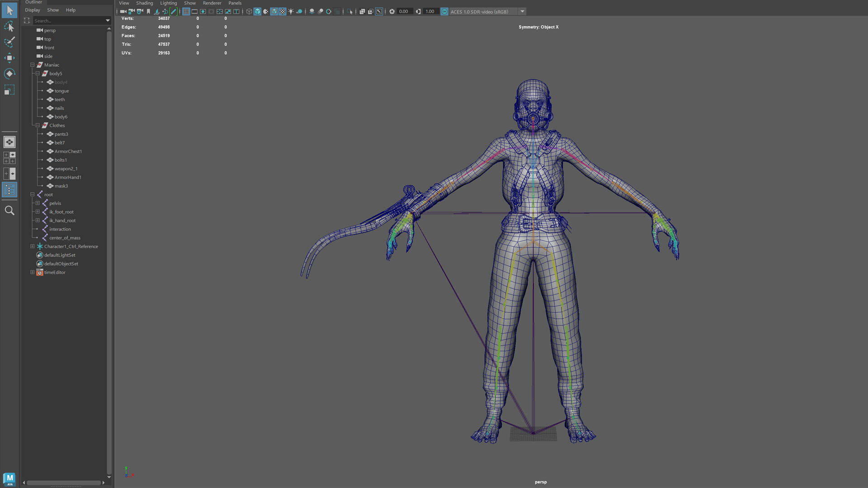Toggle the field chart icon
This screenshot has height=488, width=868.
click(220, 11)
